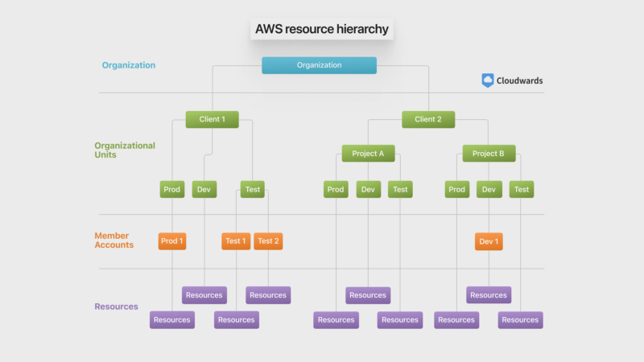Image resolution: width=644 pixels, height=362 pixels.
Task: Click the "Member Accounts" label
Action: tap(114, 241)
